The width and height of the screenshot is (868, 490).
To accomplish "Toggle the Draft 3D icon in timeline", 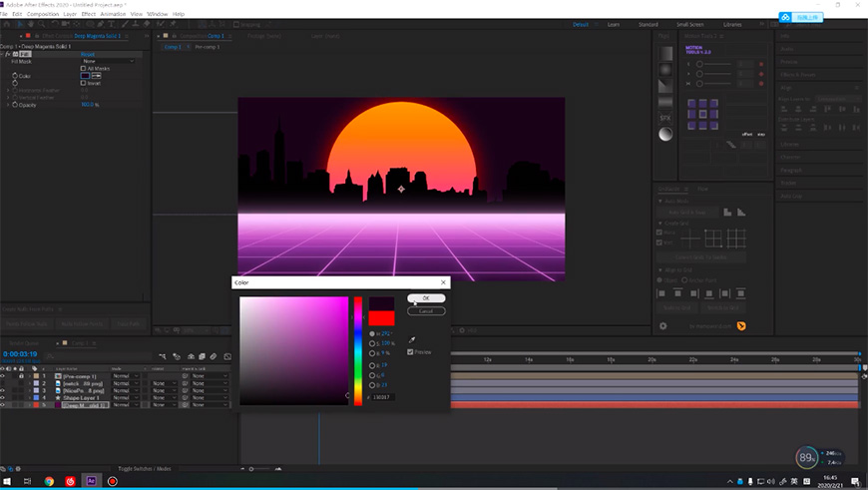I will coord(177,356).
